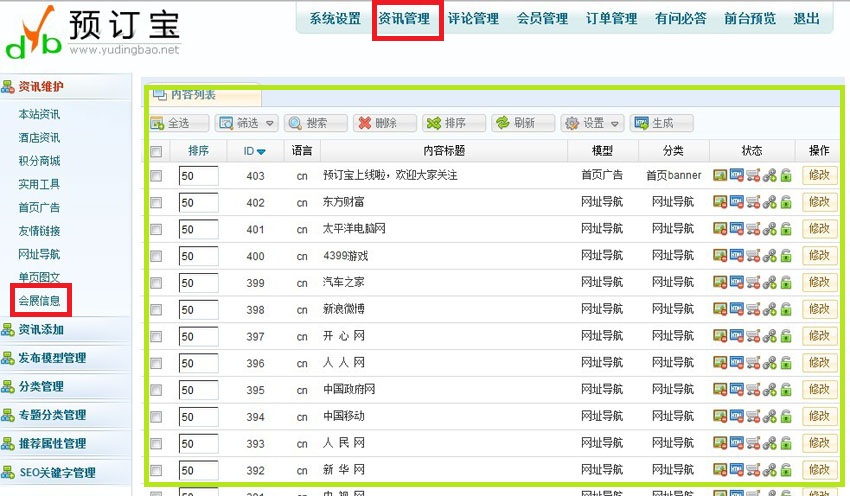The width and height of the screenshot is (850, 496).
Task: Check the box for row ID 403
Action: [156, 176]
